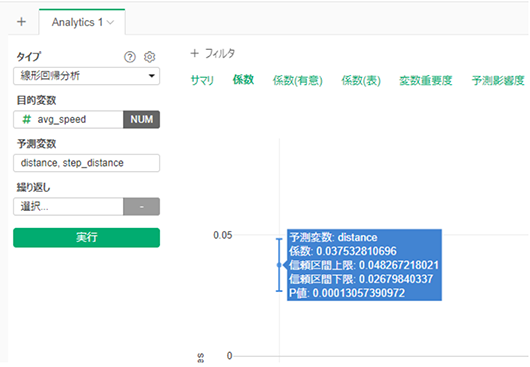Switch to the 係数(有意) tab
Viewport: 530px width, 367px height.
(297, 80)
